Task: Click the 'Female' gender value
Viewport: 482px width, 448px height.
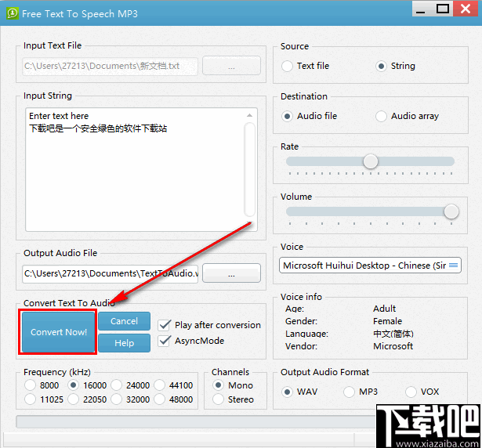Action: (387, 321)
